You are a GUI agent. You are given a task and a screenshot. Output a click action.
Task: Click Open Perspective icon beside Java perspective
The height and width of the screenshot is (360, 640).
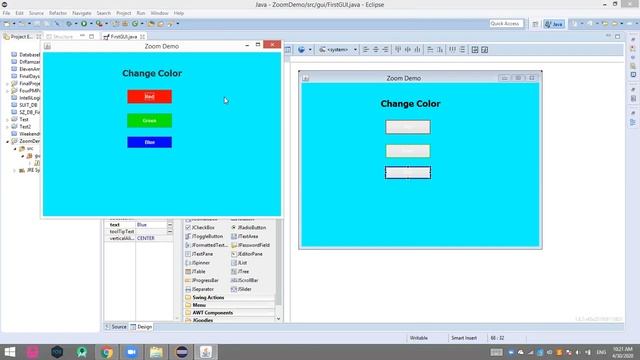[x=535, y=24]
